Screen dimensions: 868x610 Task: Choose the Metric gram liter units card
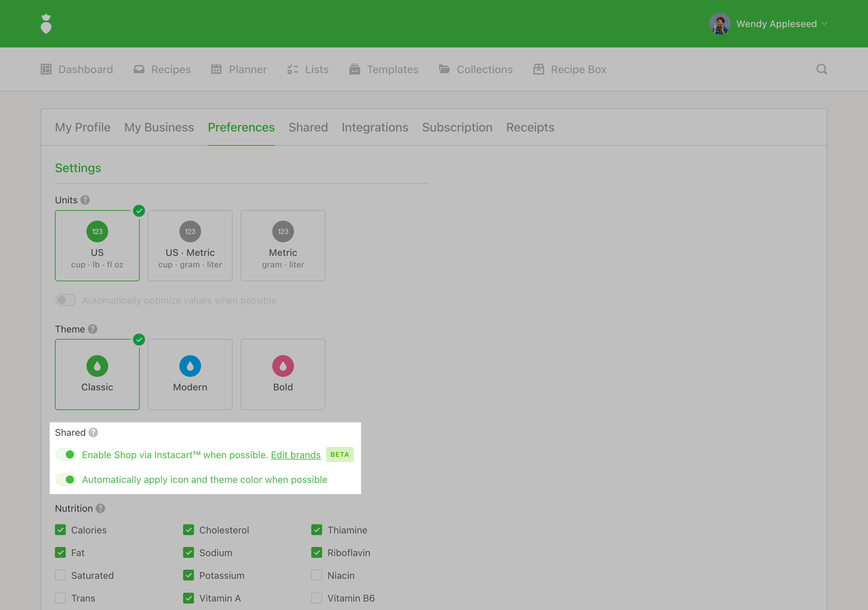coord(283,246)
